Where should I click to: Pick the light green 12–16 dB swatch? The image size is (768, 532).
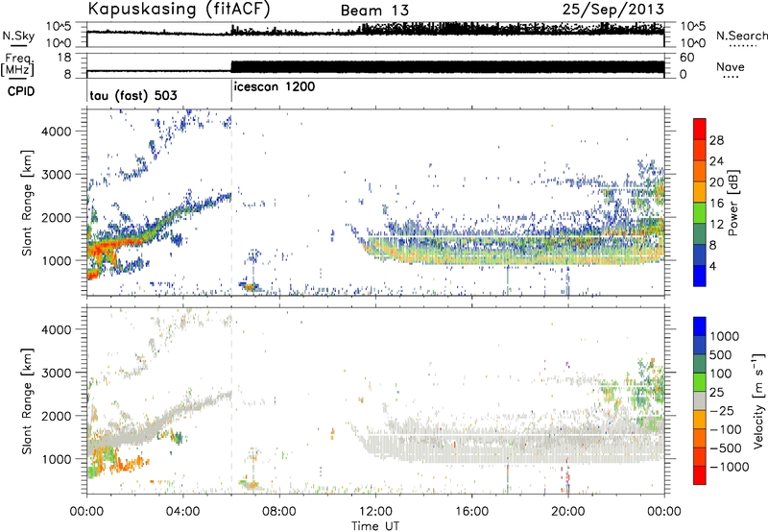pos(700,213)
